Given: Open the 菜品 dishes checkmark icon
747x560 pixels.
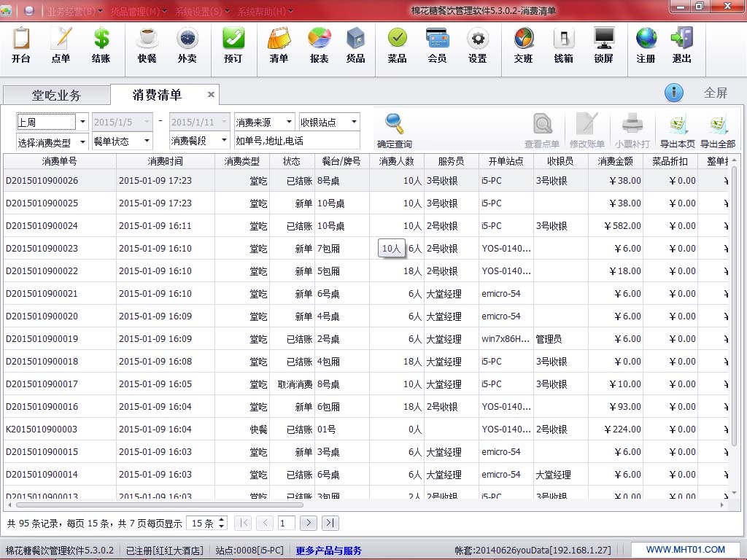Looking at the screenshot, I should click(398, 46).
